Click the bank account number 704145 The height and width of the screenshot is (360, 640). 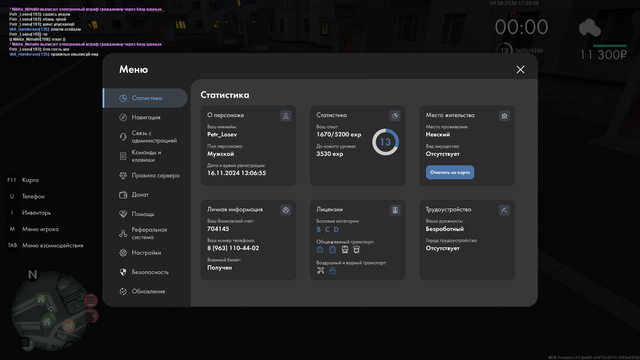pyautogui.click(x=218, y=229)
